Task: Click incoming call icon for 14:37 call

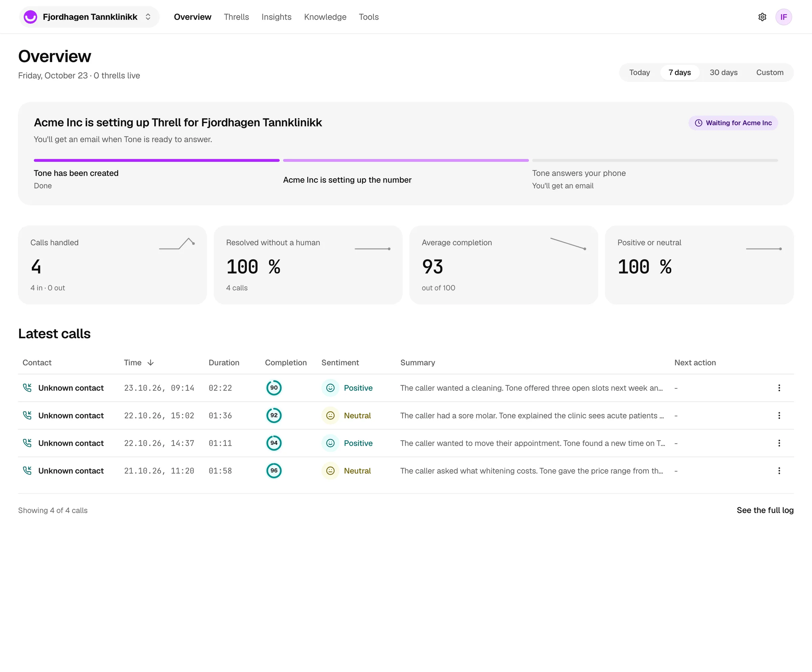Action: pyautogui.click(x=27, y=443)
